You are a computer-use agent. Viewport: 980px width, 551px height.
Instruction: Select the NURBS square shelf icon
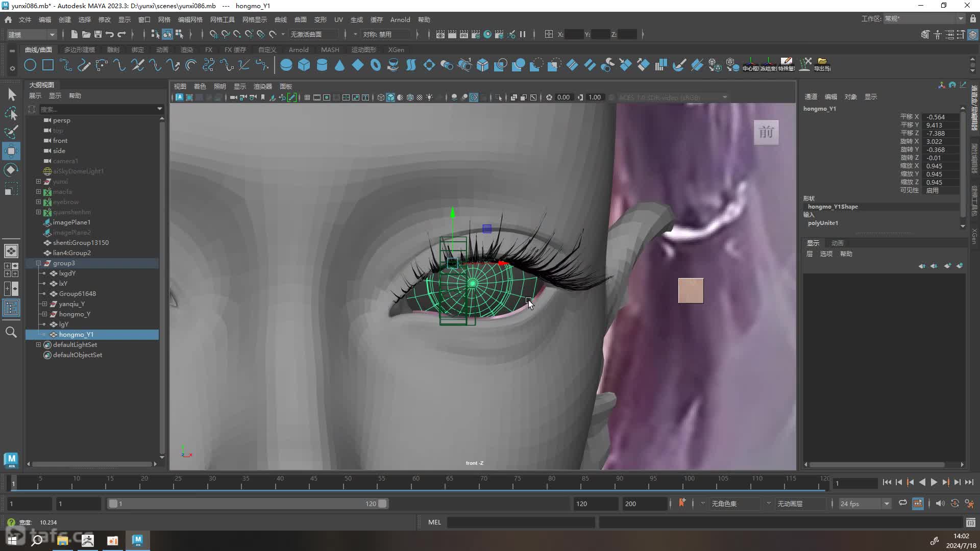pos(48,65)
